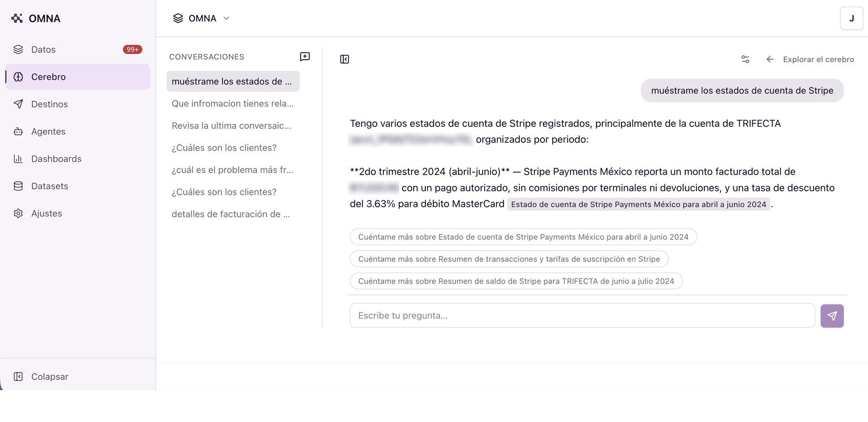Go to Datos menu item

(x=78, y=49)
